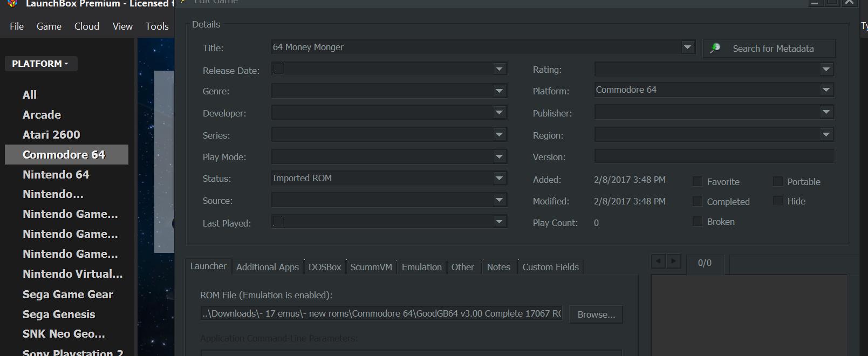Open the ScummVM tab
Screen dimensions: 868x356
[x=371, y=267]
